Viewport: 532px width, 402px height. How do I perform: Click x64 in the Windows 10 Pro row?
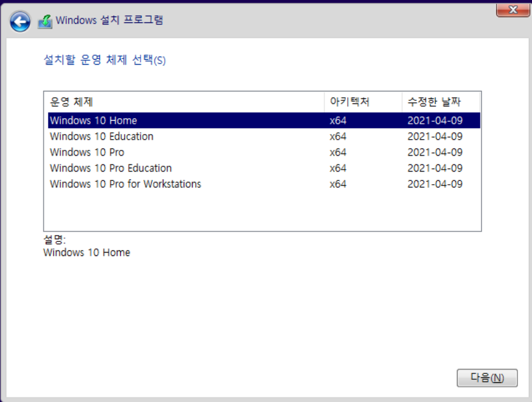click(x=338, y=152)
